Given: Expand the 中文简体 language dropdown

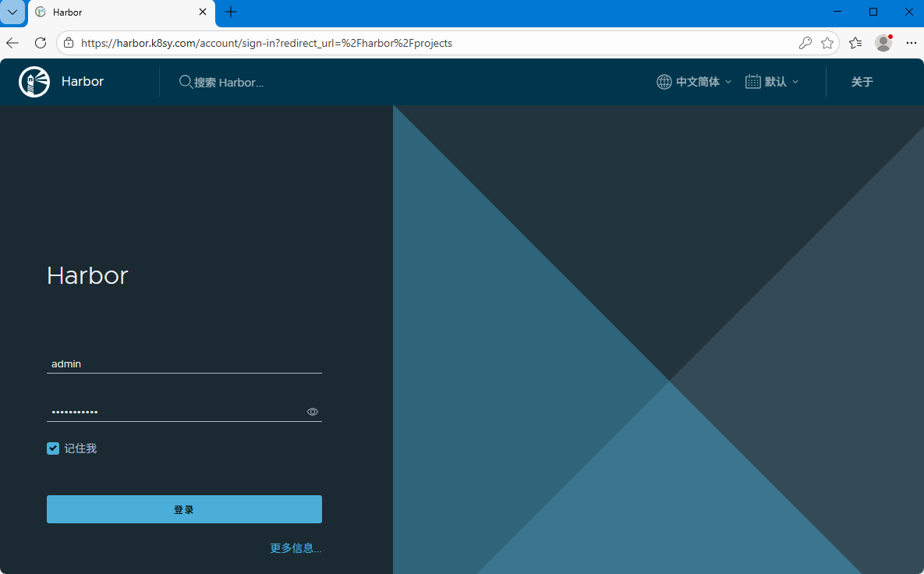Looking at the screenshot, I should click(703, 82).
